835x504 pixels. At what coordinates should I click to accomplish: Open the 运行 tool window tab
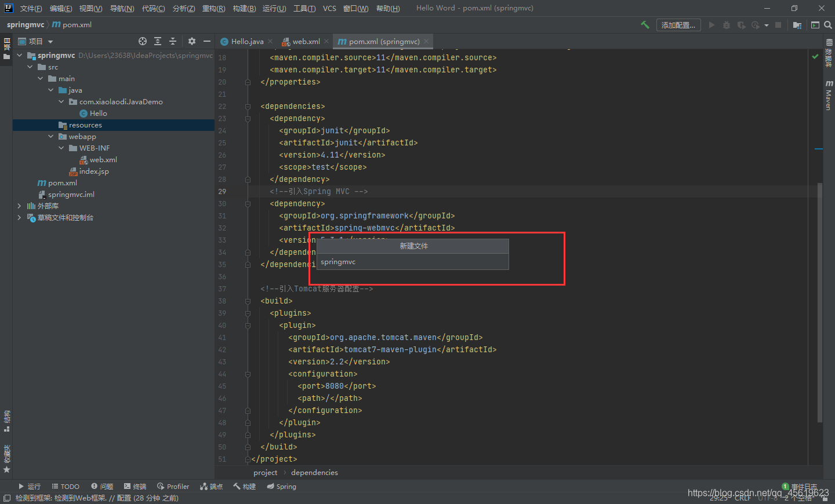click(29, 487)
